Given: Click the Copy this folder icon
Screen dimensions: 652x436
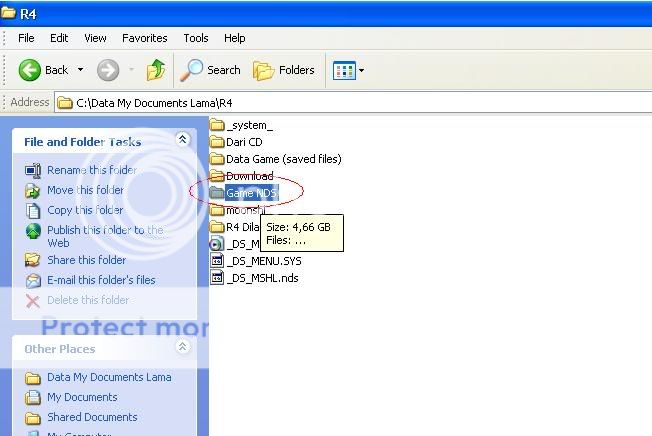Looking at the screenshot, I should [33, 211].
